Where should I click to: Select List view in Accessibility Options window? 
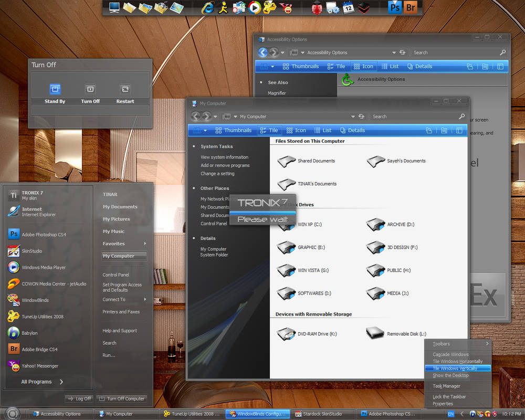pyautogui.click(x=390, y=66)
